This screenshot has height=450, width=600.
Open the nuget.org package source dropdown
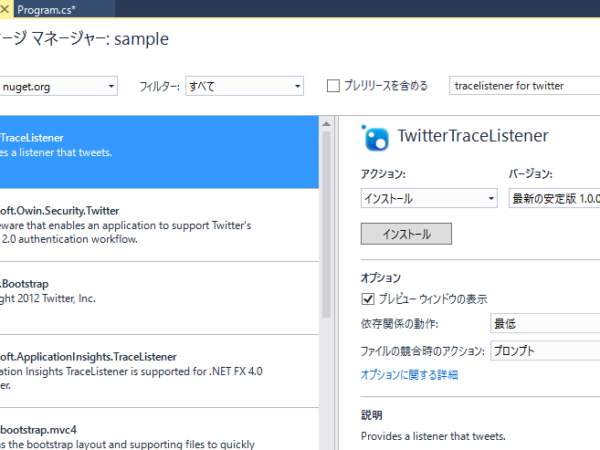[x=58, y=86]
